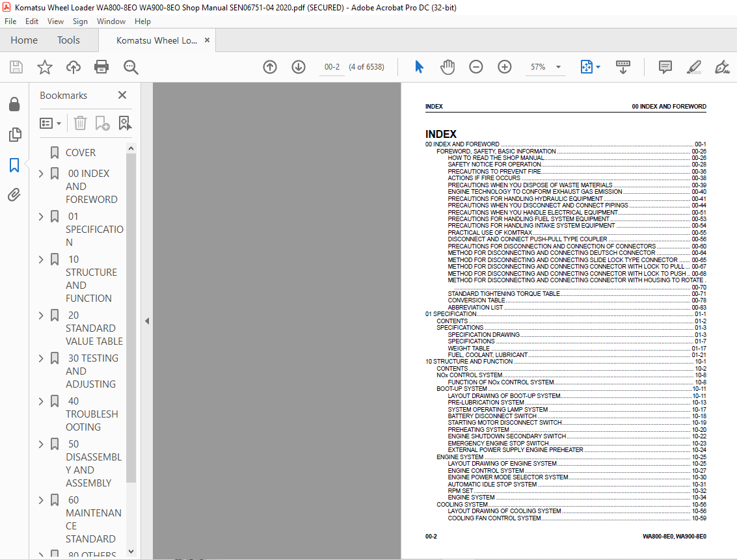Open the View menu
The height and width of the screenshot is (560, 737).
click(55, 21)
